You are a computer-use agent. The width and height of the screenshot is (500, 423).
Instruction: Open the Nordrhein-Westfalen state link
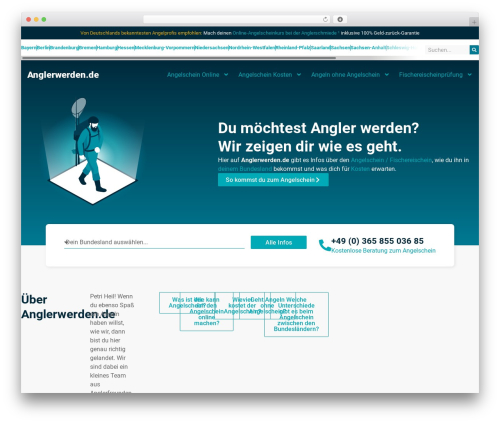click(252, 48)
